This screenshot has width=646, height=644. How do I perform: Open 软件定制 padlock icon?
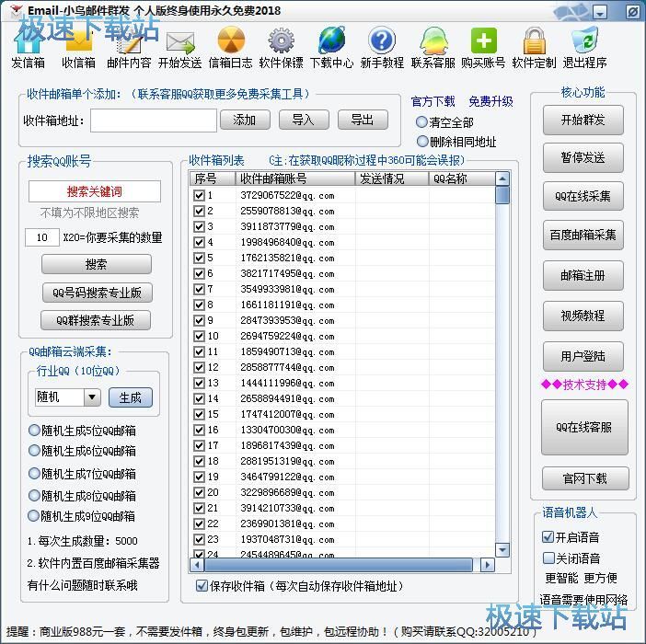[534, 48]
